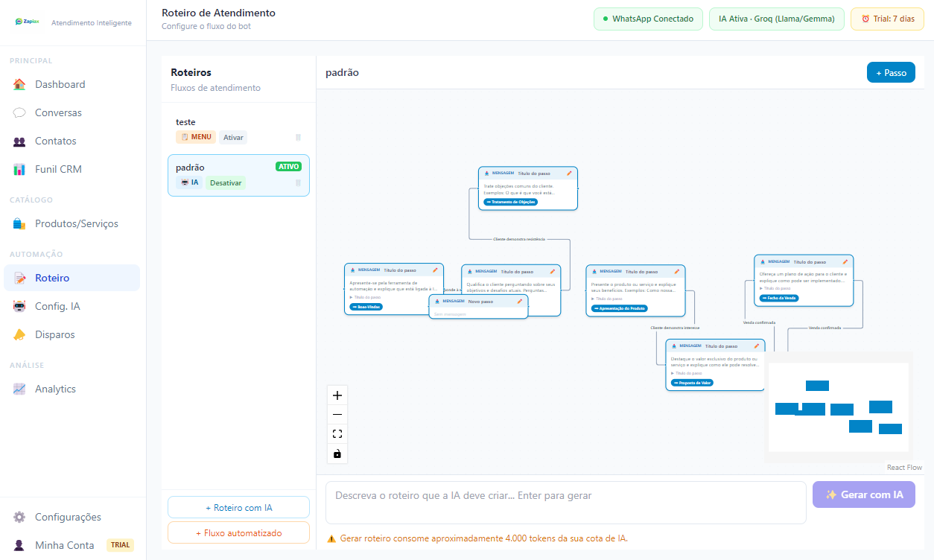Click the roteiro description input field
934x560 pixels.
click(x=565, y=503)
